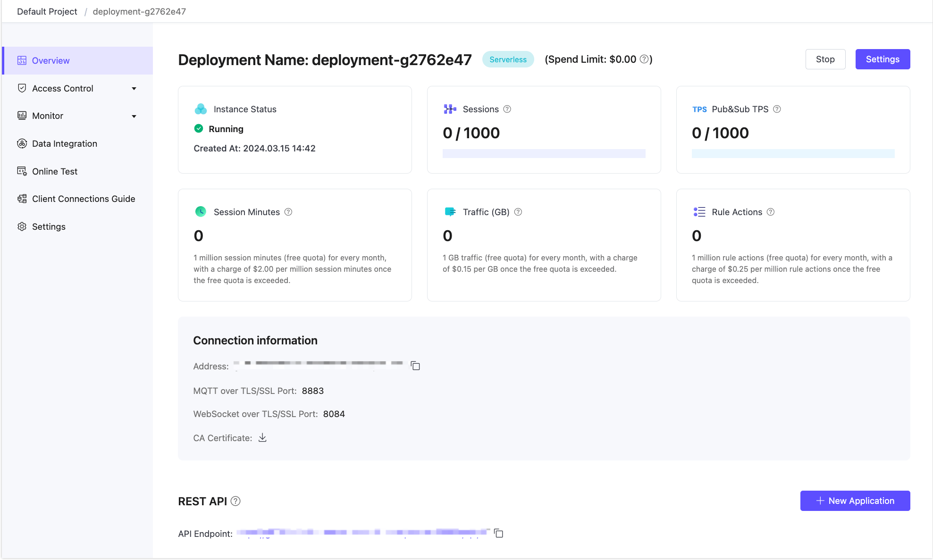Open sidebar Settings item
Screen dimensions: 933x560
(77, 226)
